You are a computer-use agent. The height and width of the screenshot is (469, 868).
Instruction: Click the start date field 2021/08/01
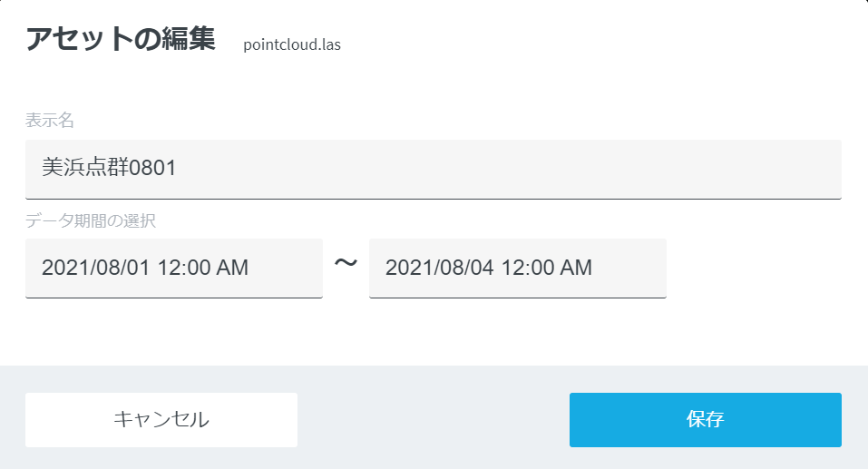pos(173,268)
